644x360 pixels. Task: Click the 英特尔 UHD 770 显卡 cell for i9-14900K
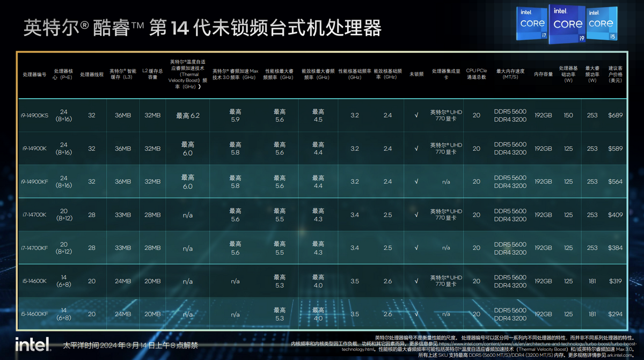tap(445, 149)
